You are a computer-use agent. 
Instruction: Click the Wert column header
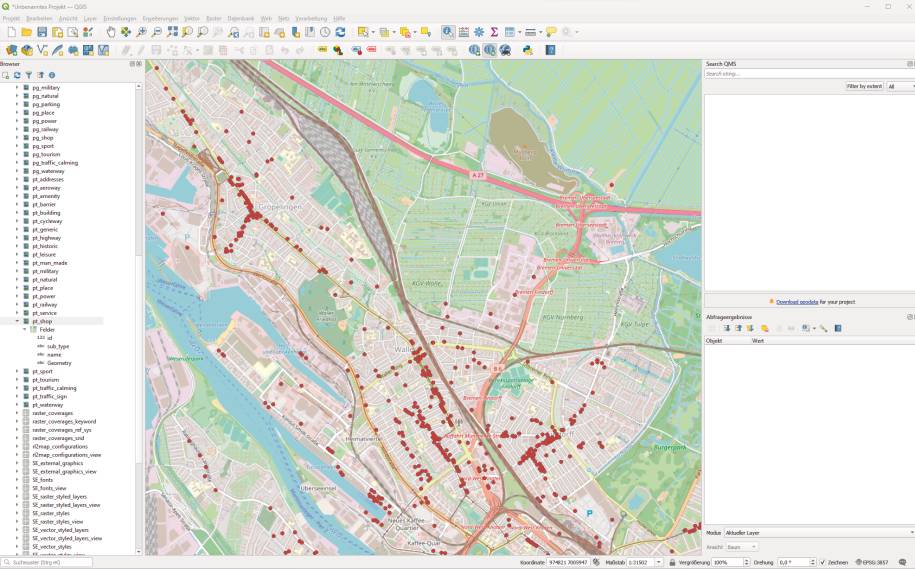(757, 341)
